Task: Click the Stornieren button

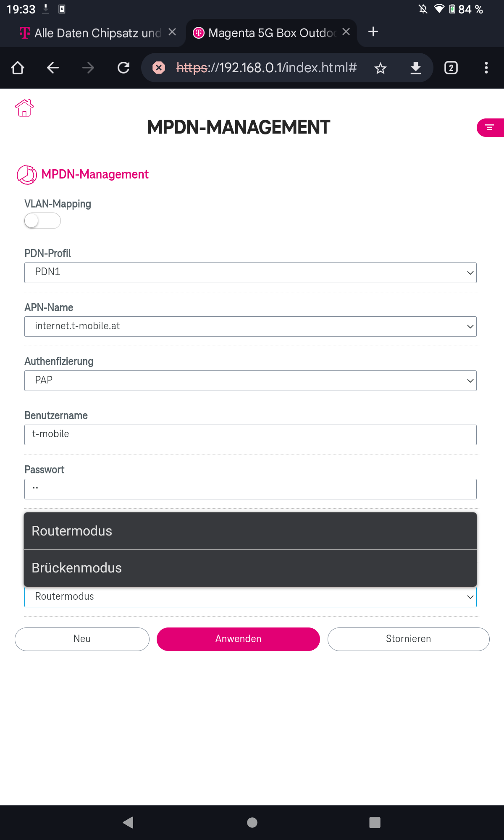Action: coord(408,639)
